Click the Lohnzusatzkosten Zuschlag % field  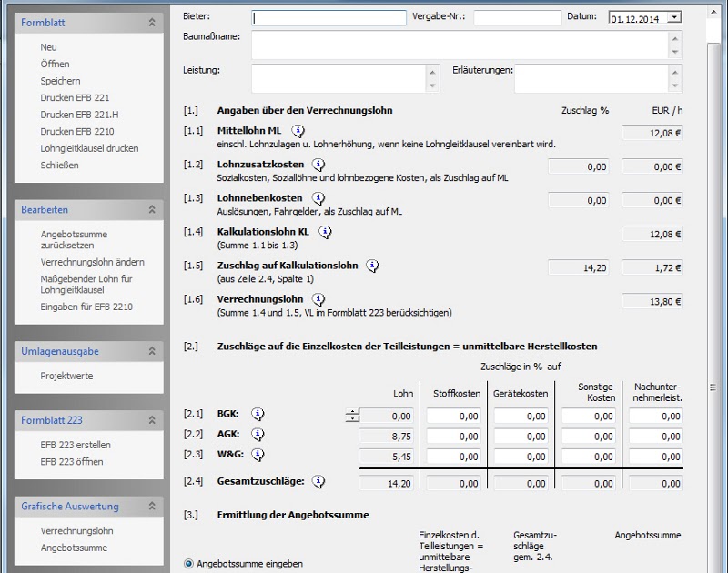579,167
